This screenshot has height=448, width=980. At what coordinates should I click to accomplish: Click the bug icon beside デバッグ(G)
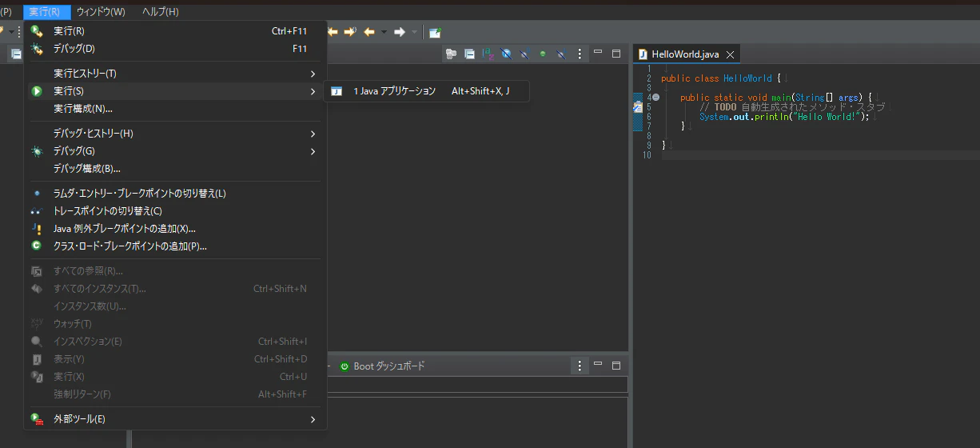pyautogui.click(x=37, y=151)
